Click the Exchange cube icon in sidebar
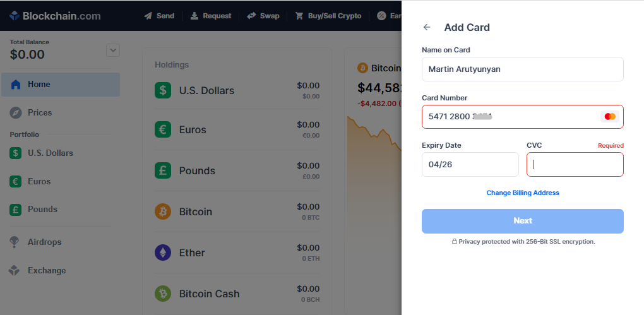This screenshot has height=315, width=644. point(15,270)
